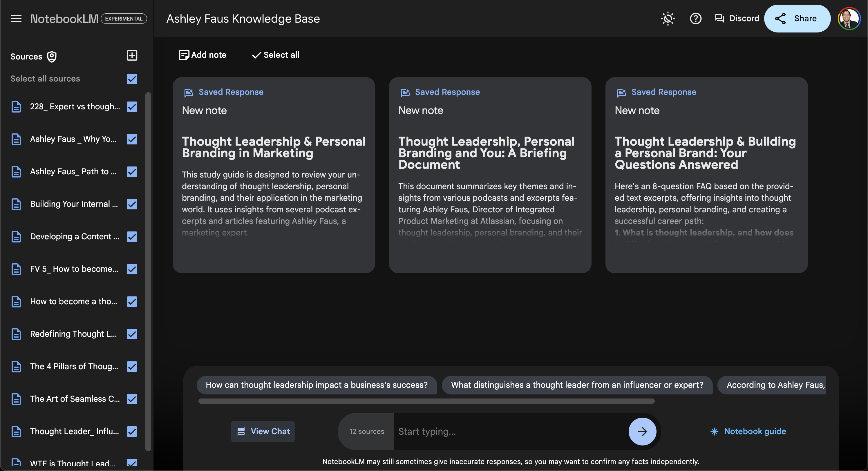Click document icon for Building Your Internal source

(16, 204)
